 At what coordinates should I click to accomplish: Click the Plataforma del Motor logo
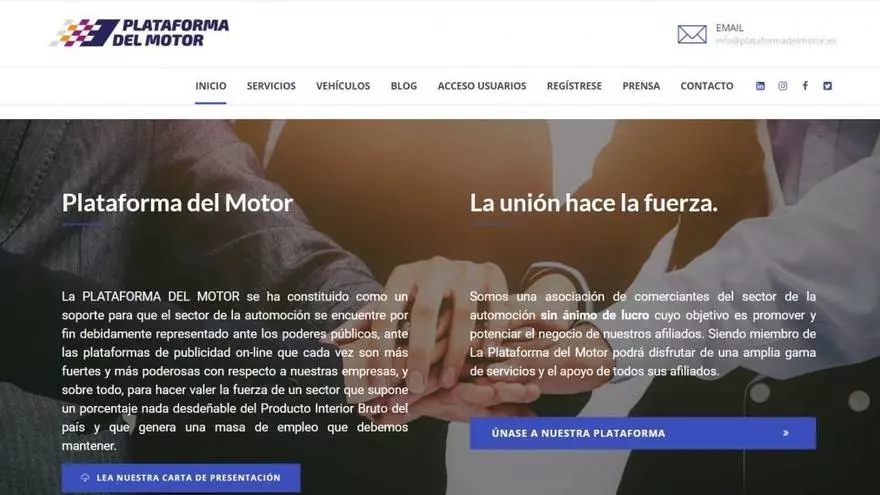140,32
